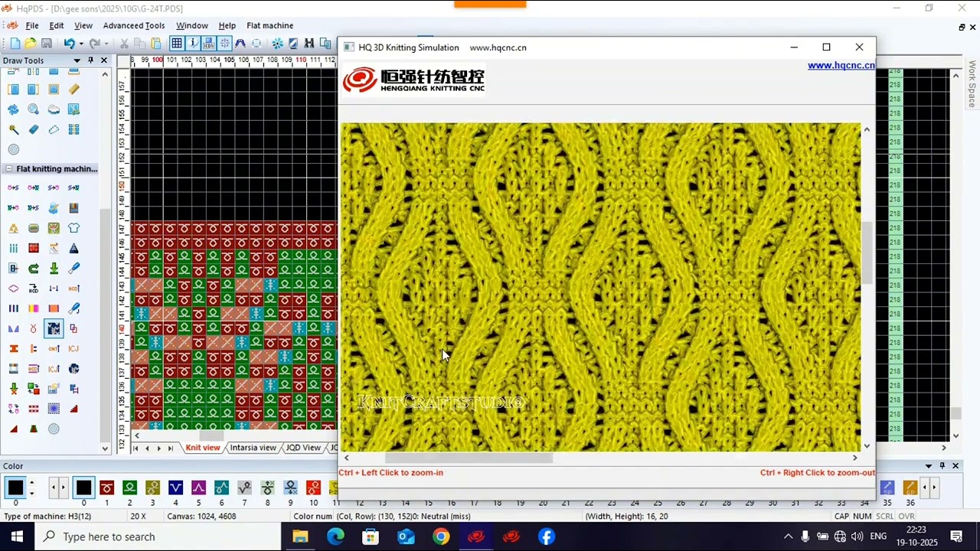Open the File menu
The image size is (980, 551).
tap(31, 25)
